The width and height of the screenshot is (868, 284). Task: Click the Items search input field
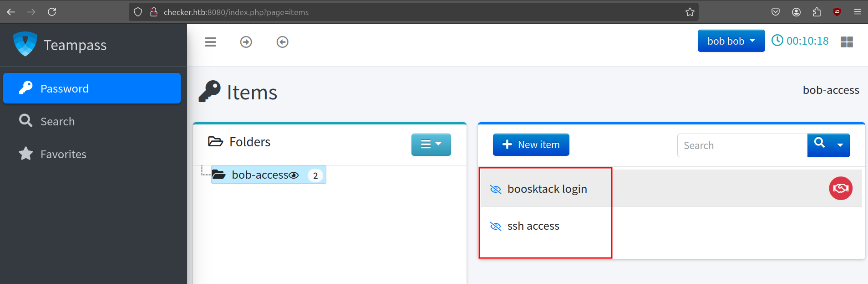tap(742, 145)
